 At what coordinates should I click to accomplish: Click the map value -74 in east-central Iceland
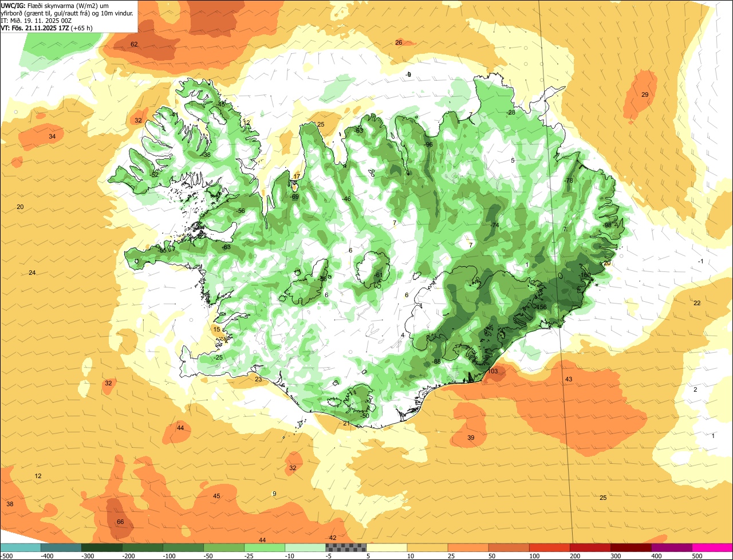point(494,225)
